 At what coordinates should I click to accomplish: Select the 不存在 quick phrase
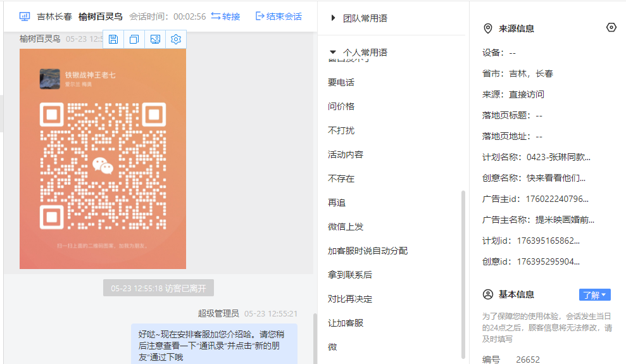click(341, 179)
